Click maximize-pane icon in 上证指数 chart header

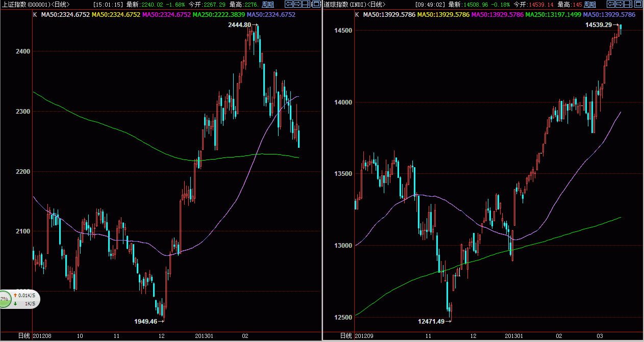tap(316, 4)
